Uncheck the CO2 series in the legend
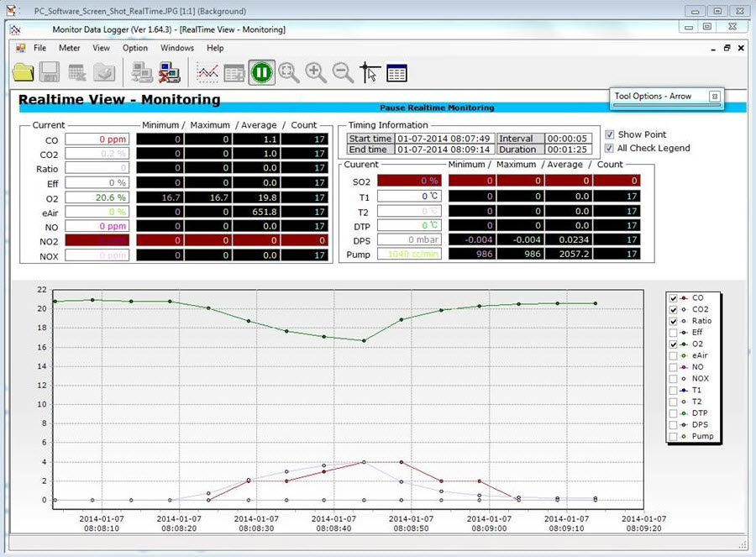Image resolution: width=756 pixels, height=557 pixels. tap(672, 309)
